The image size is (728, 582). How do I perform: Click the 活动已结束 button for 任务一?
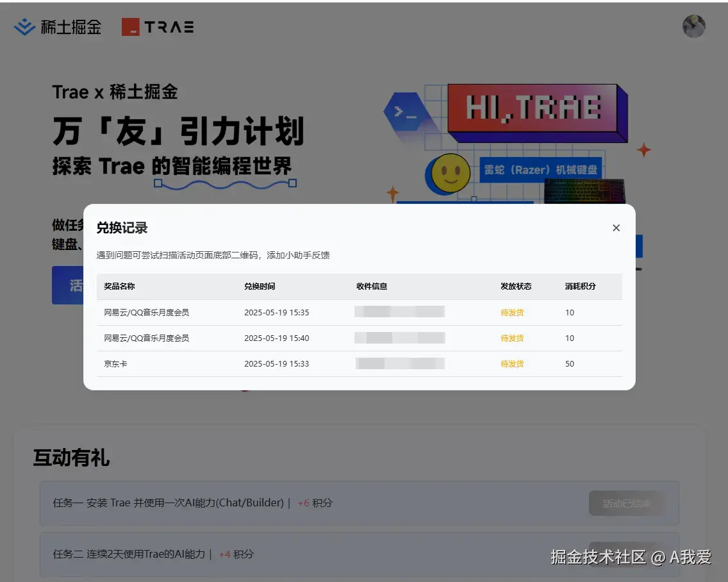point(627,503)
